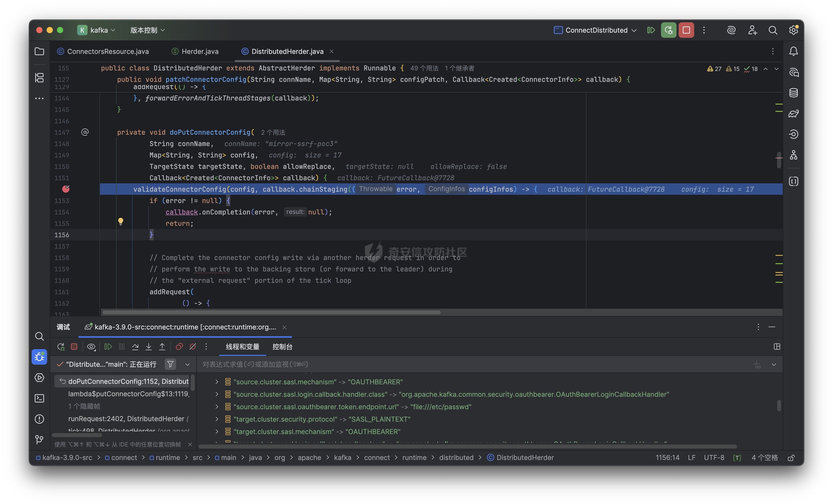
Task: Open the Structure tool window icon
Action: (39, 78)
